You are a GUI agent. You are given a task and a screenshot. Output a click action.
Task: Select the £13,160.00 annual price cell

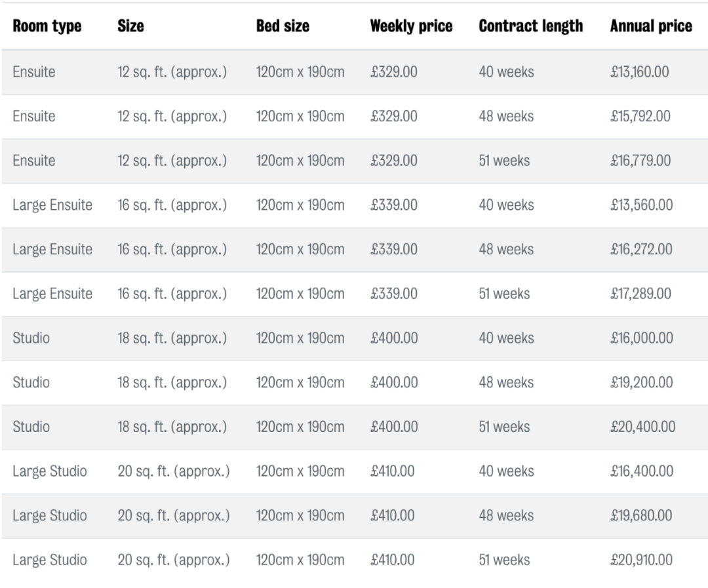click(639, 71)
